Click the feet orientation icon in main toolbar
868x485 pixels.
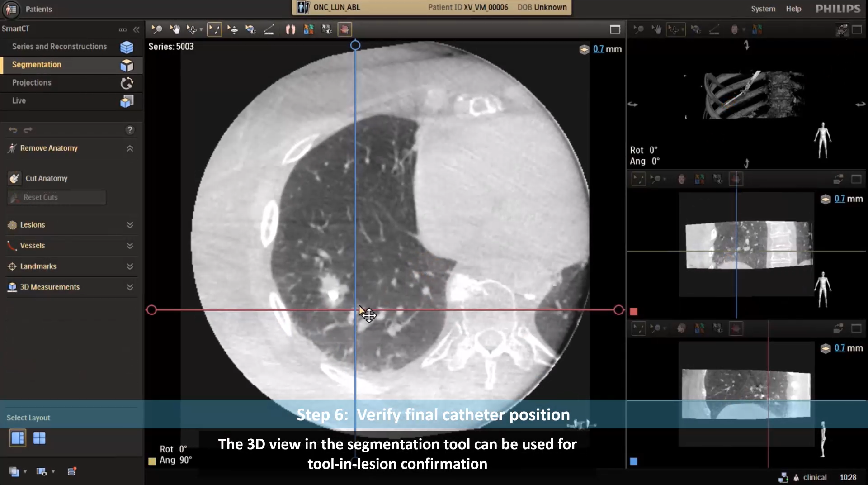[290, 29]
